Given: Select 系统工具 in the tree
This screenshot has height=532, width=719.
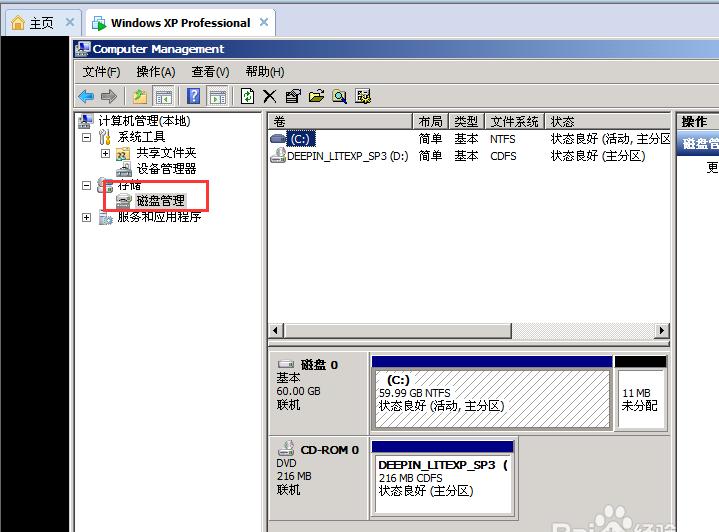Looking at the screenshot, I should (141, 137).
